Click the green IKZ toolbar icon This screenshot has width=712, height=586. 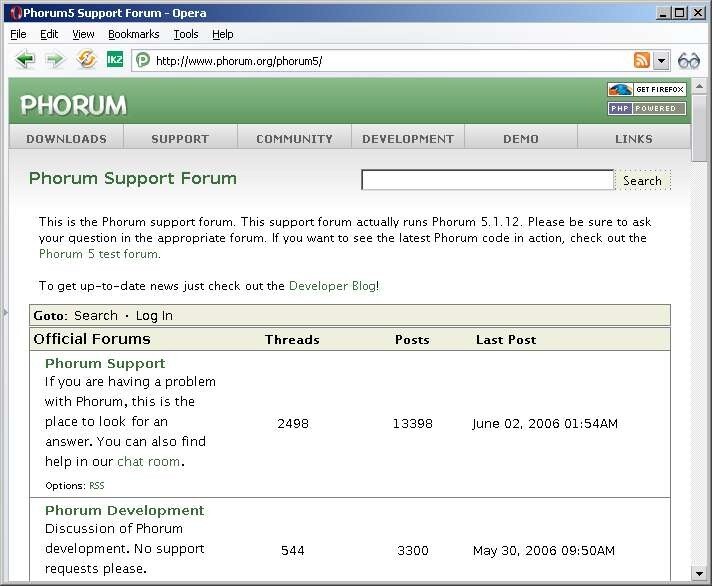click(x=115, y=60)
